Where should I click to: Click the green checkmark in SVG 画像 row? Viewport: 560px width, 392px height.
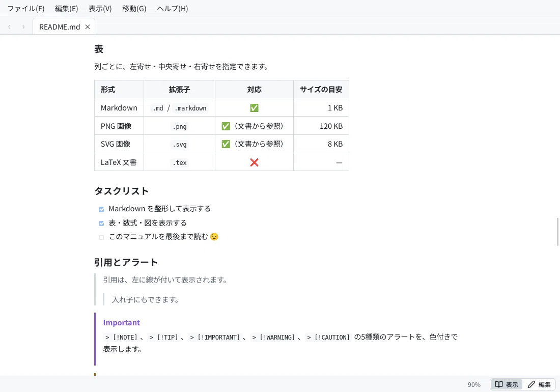click(x=226, y=144)
